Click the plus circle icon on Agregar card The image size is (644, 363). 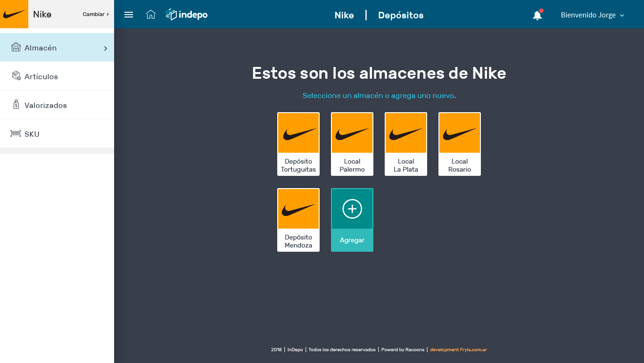click(352, 209)
